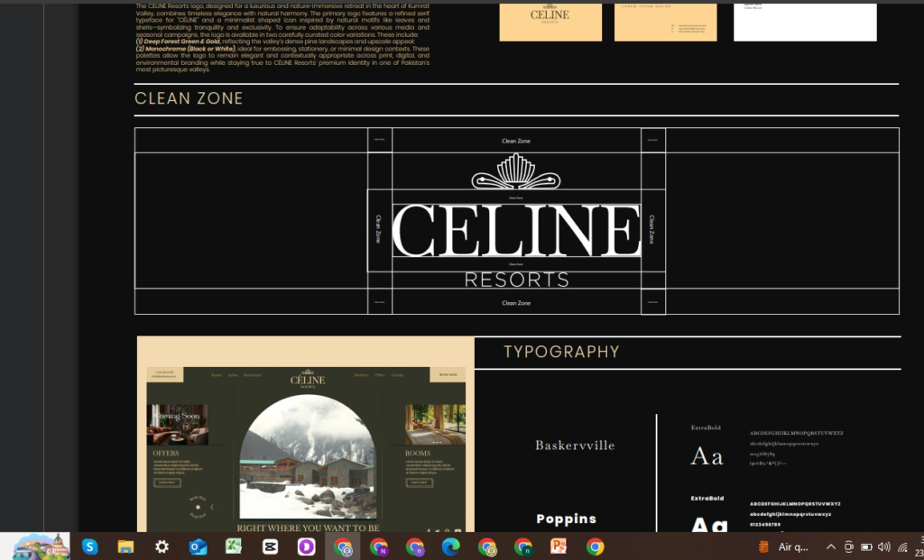Screen dimensions: 924x560
Task: Open Skype from the taskbar
Action: (89, 546)
